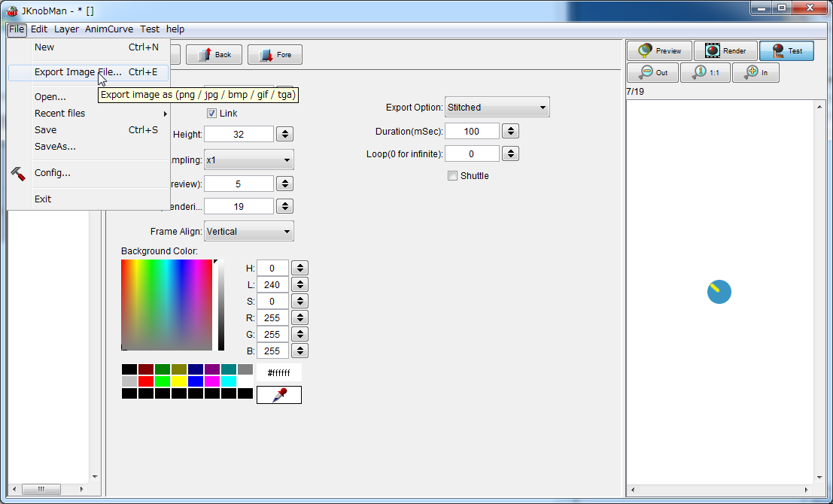Adjust Loop count stepper

pos(510,153)
